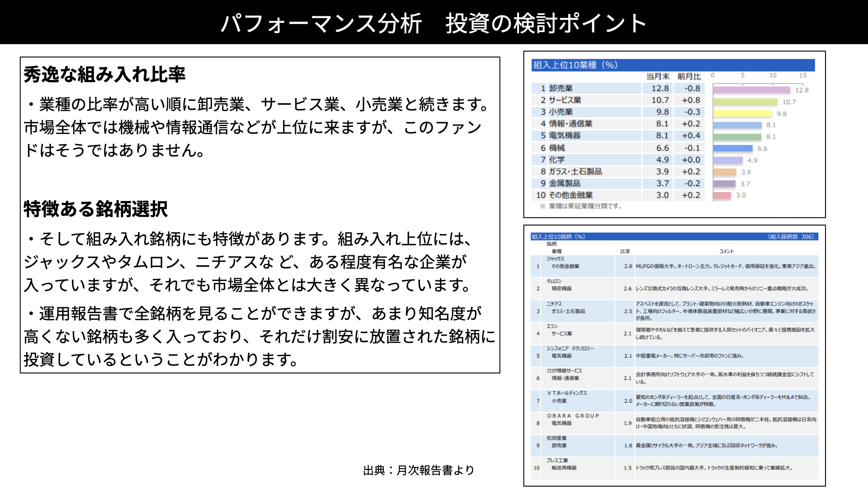Click the 卸売業 bar in the chart

pyautogui.click(x=751, y=90)
